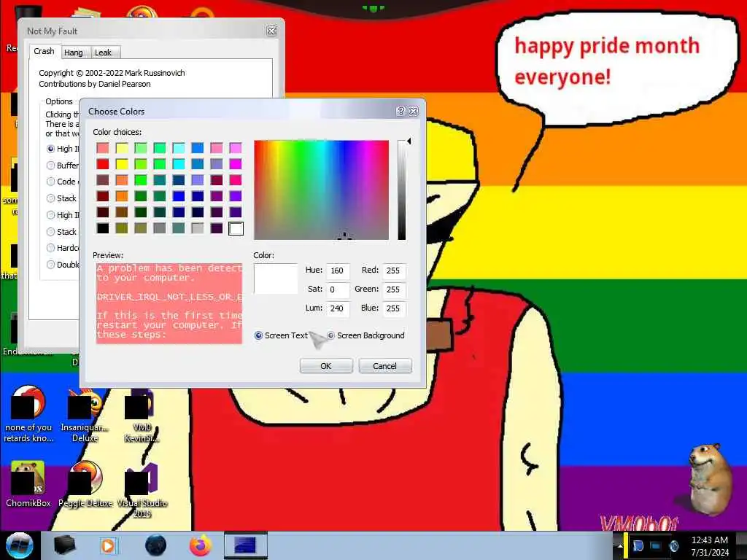Image resolution: width=747 pixels, height=560 pixels.
Task: Pick the pure yellow swatch in second row
Action: point(122,164)
